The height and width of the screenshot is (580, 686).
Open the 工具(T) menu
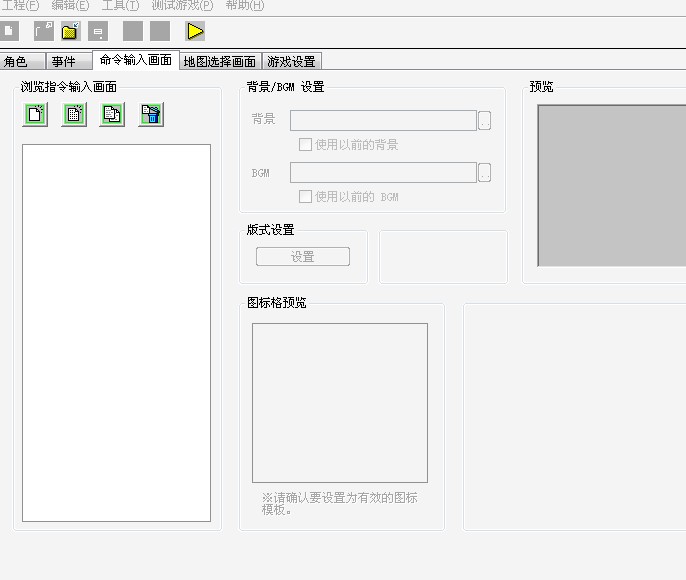[x=120, y=6]
